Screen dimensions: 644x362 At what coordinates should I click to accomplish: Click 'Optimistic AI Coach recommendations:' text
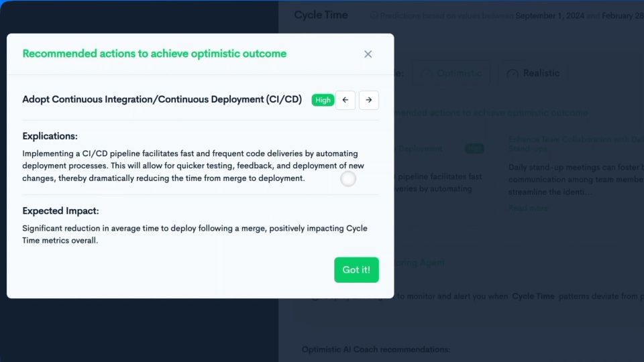coord(376,350)
